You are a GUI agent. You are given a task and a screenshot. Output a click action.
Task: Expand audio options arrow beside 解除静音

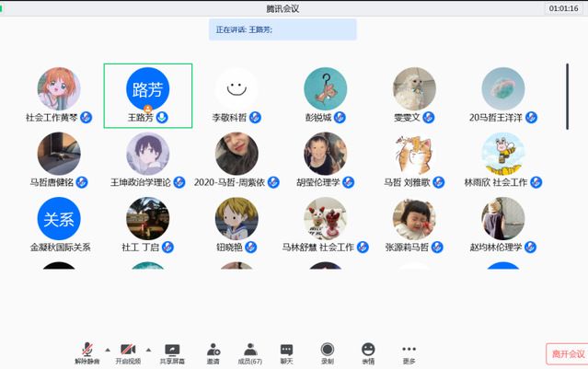click(108, 350)
